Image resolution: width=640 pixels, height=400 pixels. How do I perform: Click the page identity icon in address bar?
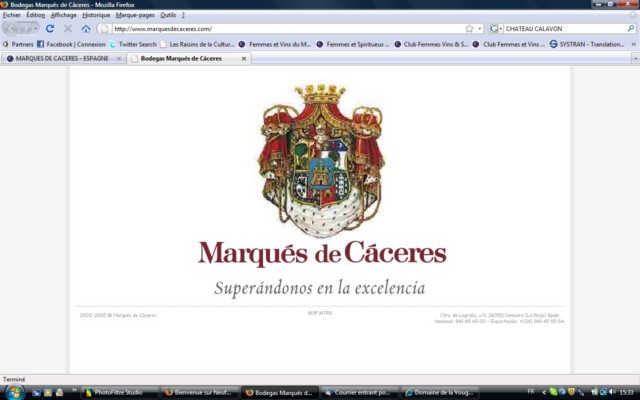[x=104, y=29]
